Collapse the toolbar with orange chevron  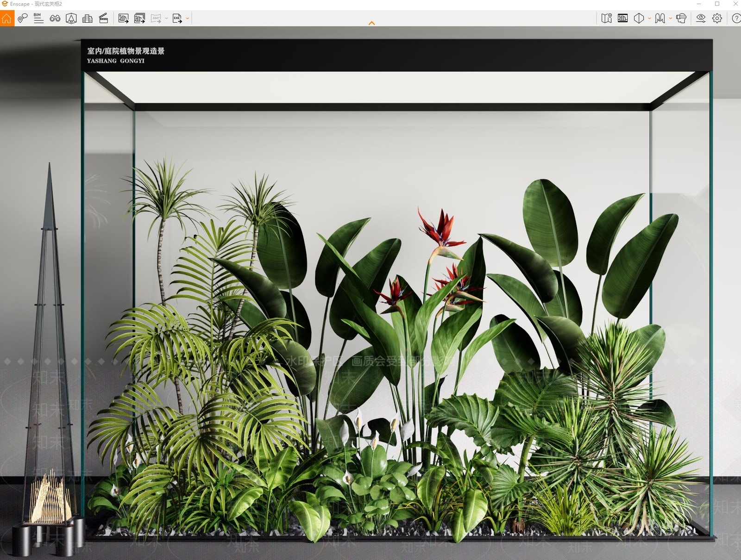tap(371, 23)
